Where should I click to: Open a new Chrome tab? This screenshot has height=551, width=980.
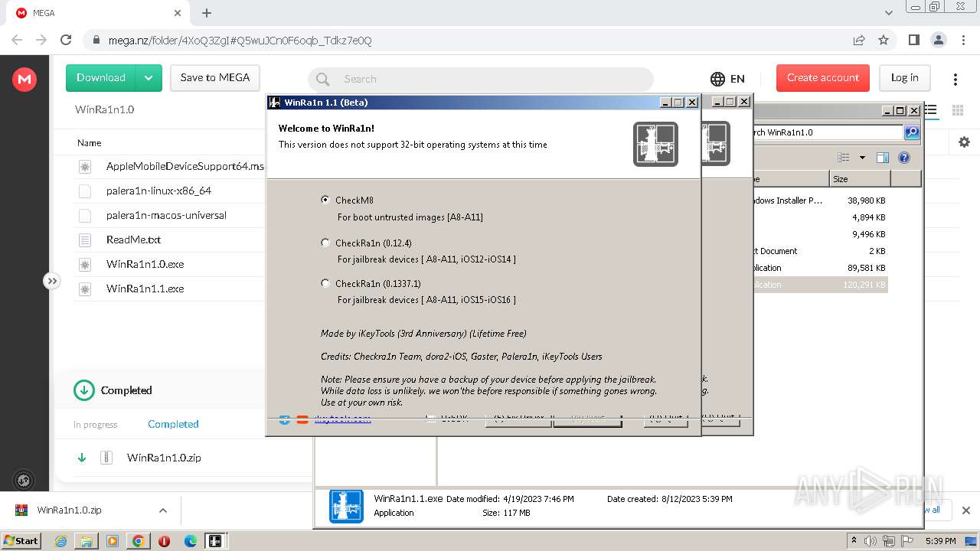tap(207, 13)
